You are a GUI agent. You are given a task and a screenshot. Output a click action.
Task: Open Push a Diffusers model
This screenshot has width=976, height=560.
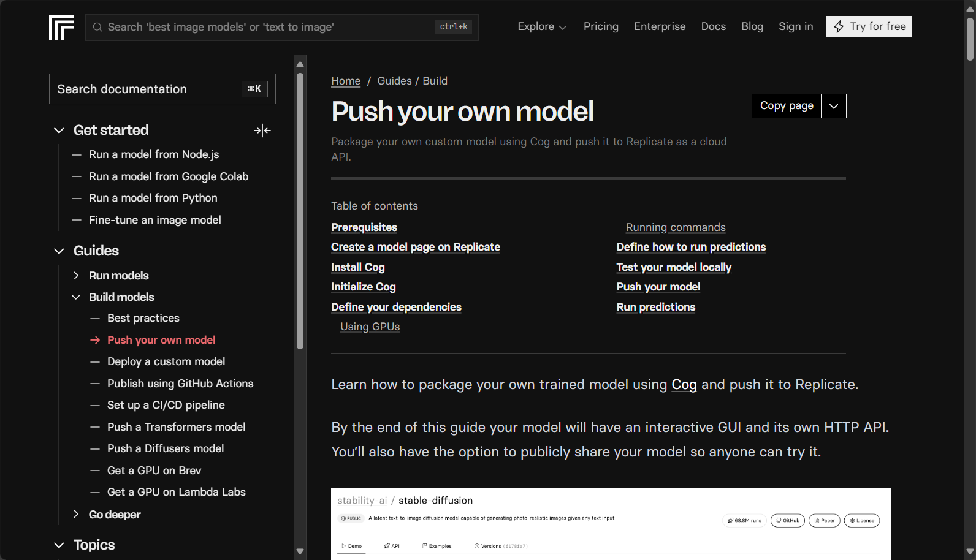[x=166, y=448]
